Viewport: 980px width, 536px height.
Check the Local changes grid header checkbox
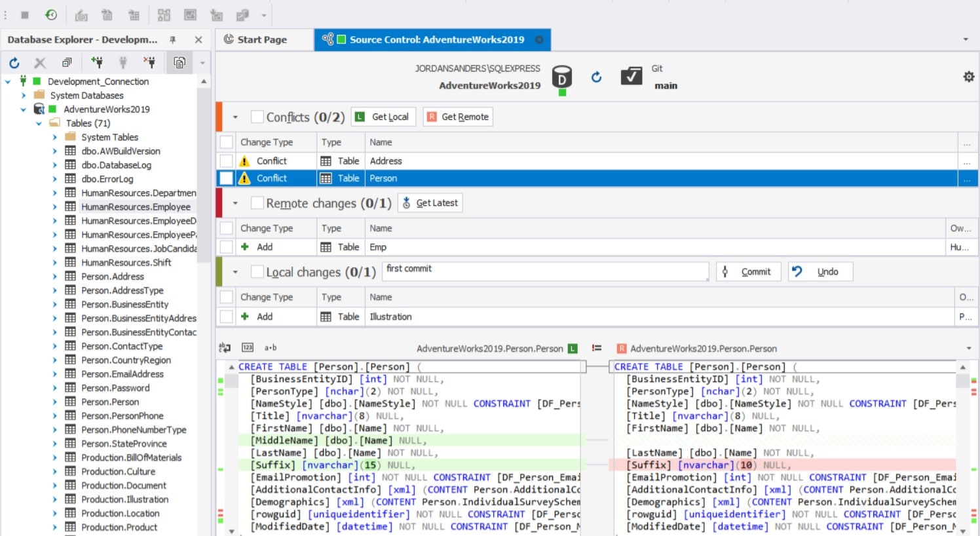(226, 297)
